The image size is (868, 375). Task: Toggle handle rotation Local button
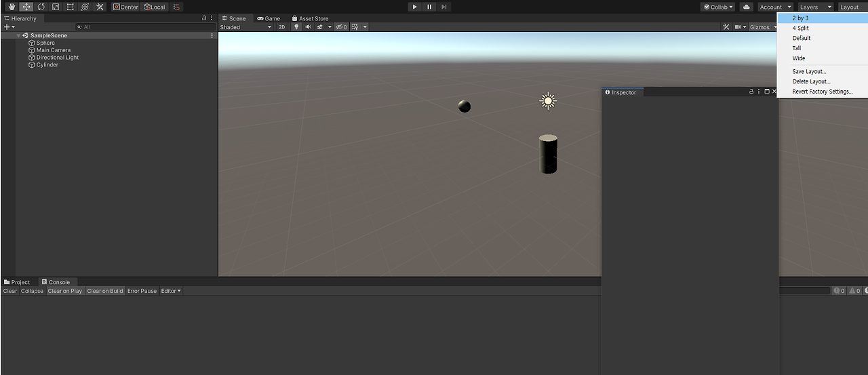pos(155,7)
